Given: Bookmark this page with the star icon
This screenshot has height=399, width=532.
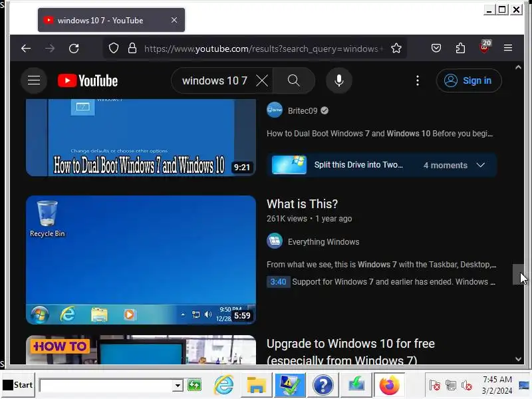Looking at the screenshot, I should point(396,48).
